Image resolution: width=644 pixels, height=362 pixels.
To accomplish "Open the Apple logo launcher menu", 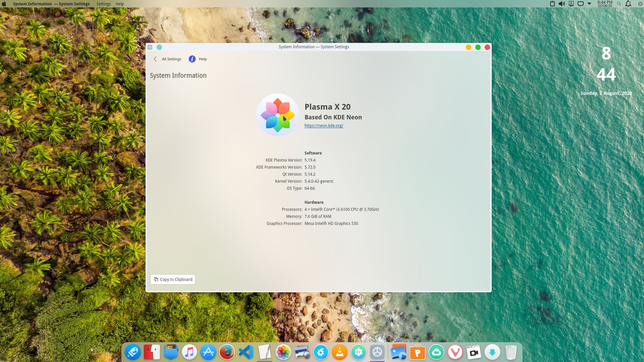I will (4, 4).
